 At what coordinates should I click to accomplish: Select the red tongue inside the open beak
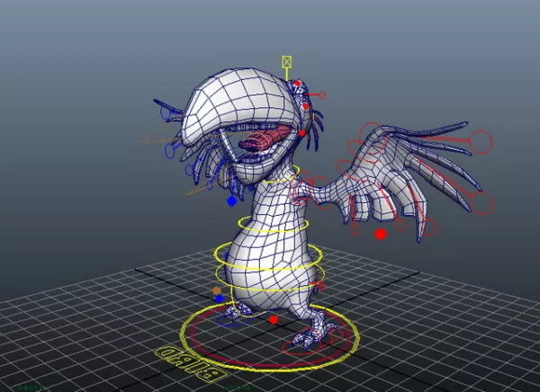265,138
